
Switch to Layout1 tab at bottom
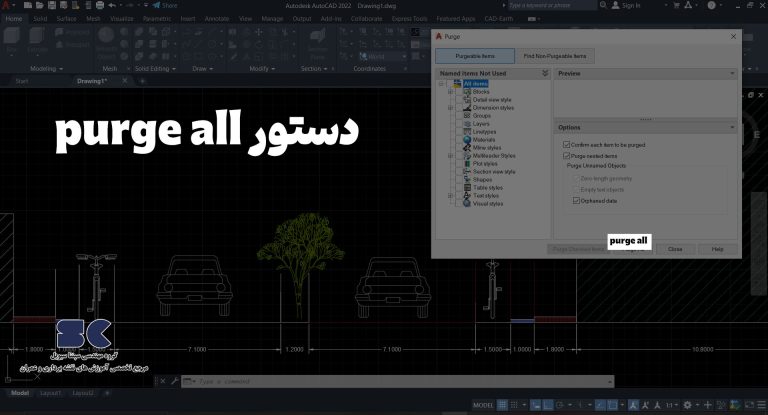click(50, 393)
